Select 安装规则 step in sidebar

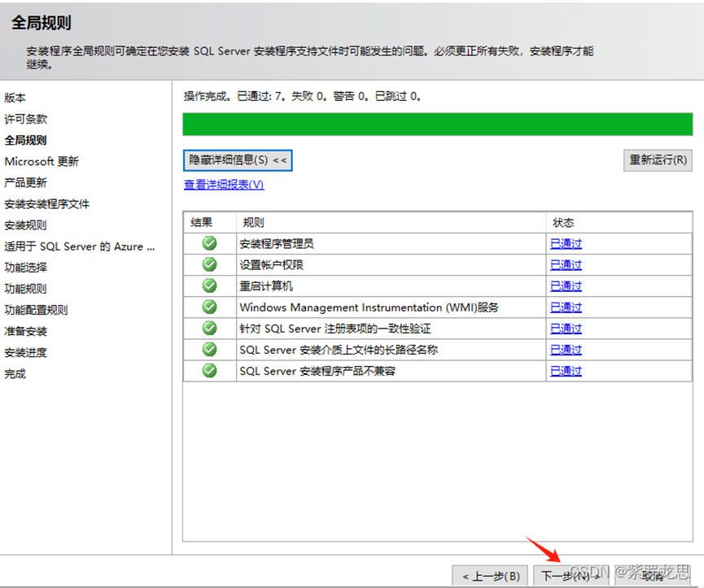pyautogui.click(x=25, y=225)
